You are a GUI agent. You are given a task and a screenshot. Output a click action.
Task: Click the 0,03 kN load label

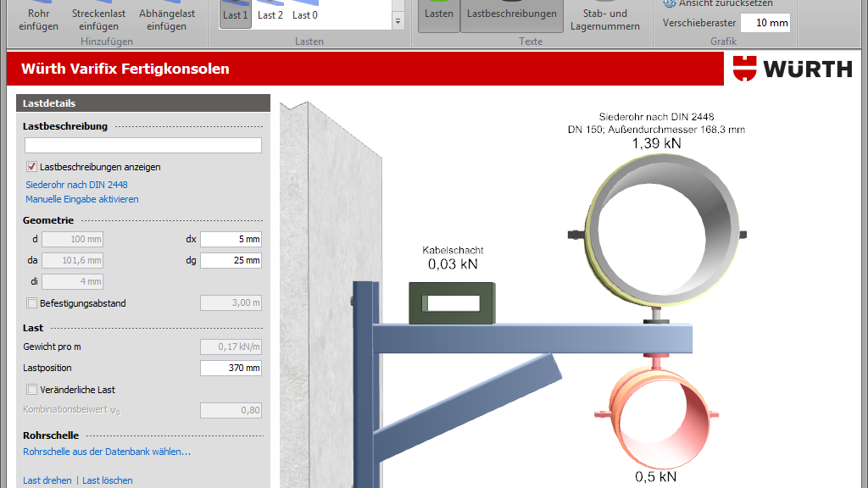click(453, 264)
